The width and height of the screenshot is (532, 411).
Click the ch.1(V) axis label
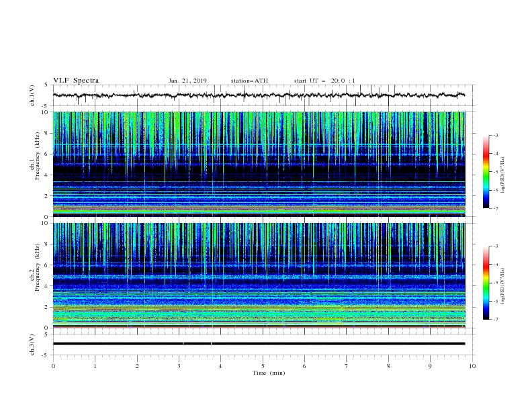pyautogui.click(x=32, y=95)
